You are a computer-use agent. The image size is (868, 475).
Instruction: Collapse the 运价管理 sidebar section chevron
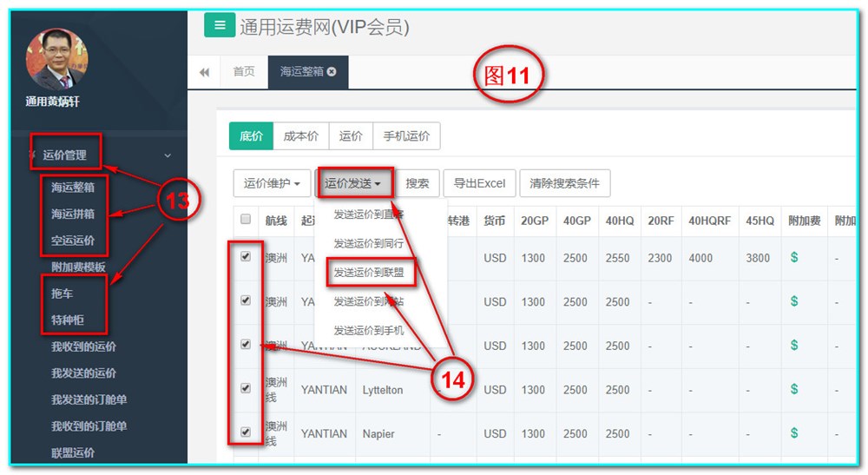pos(168,155)
